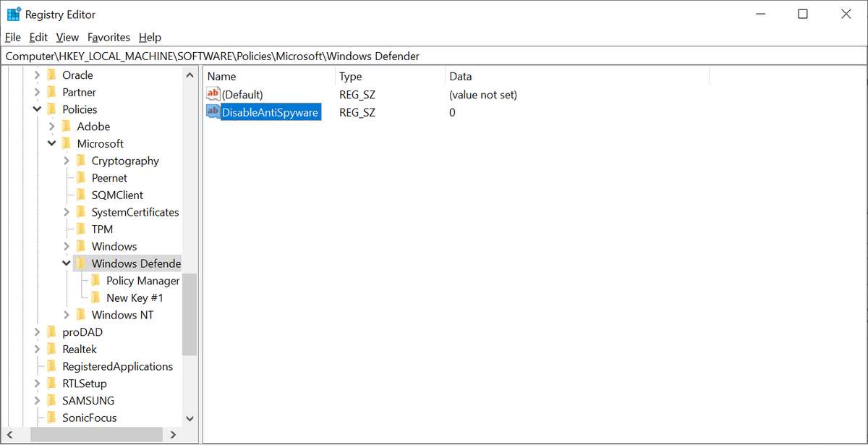This screenshot has width=868, height=448.
Task: Click the Windows NT folder icon
Action: (x=81, y=315)
